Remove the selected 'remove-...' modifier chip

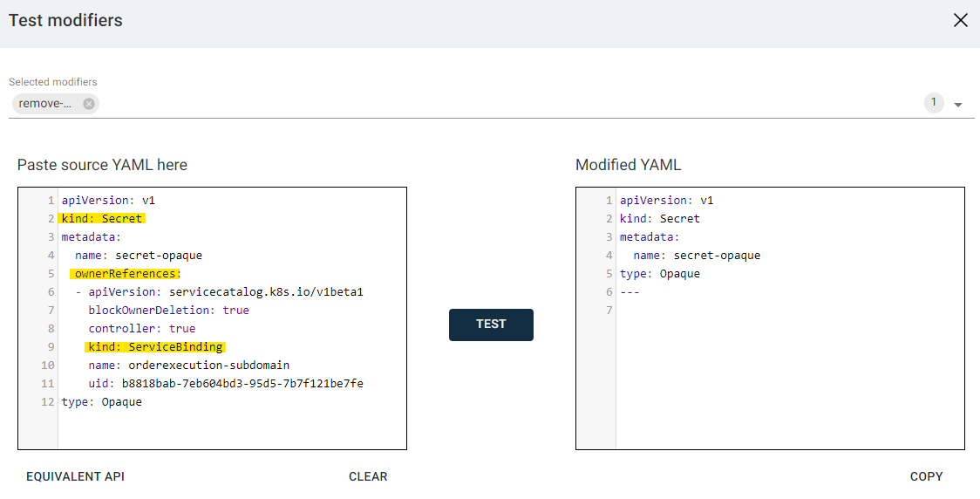[x=88, y=104]
